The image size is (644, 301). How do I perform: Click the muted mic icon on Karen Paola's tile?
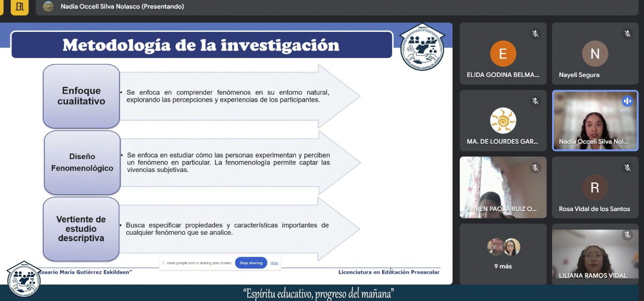(535, 168)
